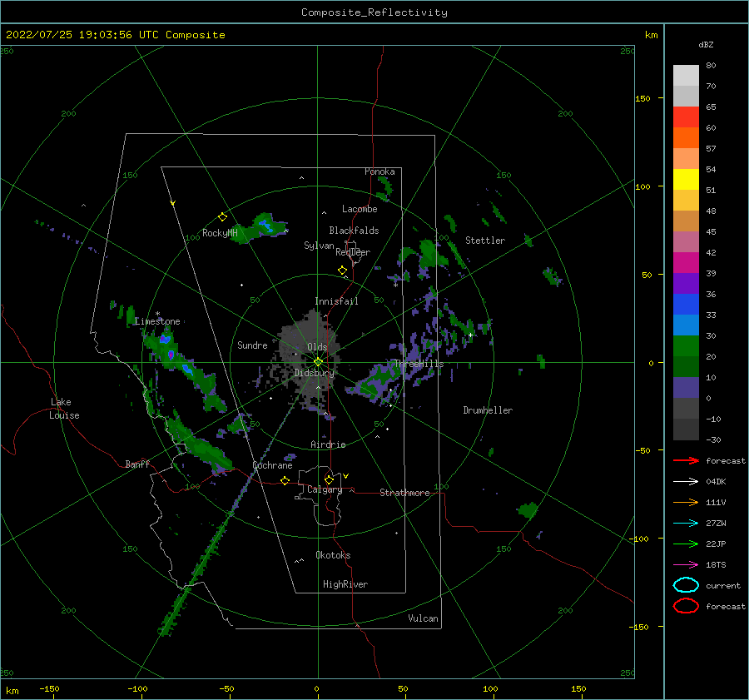This screenshot has width=749, height=700.
Task: Click the white 04DK arrow icon
Action: click(686, 481)
